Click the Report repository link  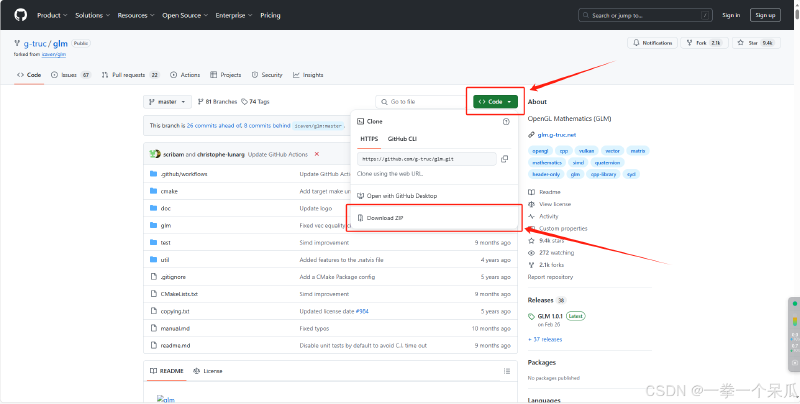(x=550, y=277)
